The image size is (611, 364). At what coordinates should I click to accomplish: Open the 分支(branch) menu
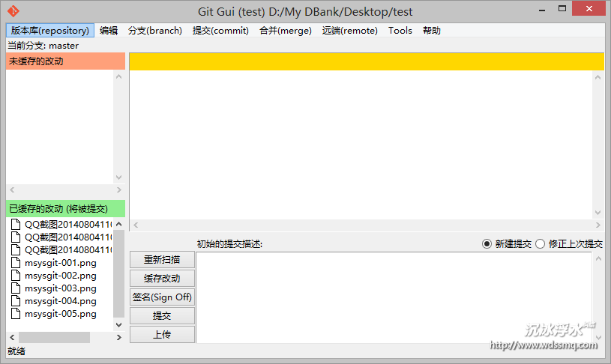pyautogui.click(x=155, y=31)
